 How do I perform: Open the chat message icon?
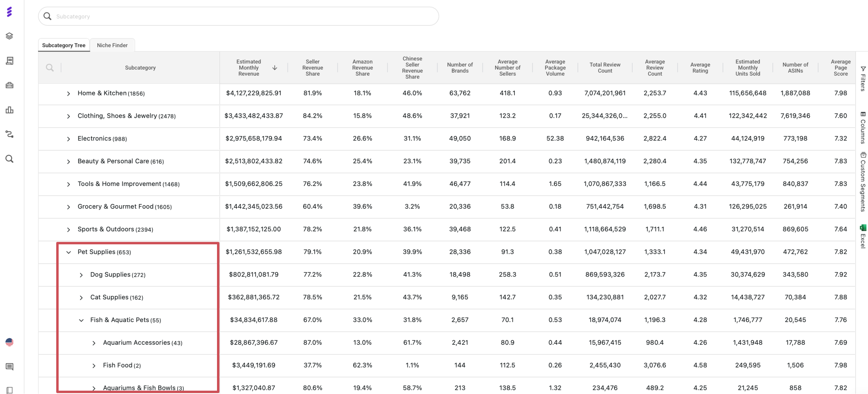(x=9, y=367)
